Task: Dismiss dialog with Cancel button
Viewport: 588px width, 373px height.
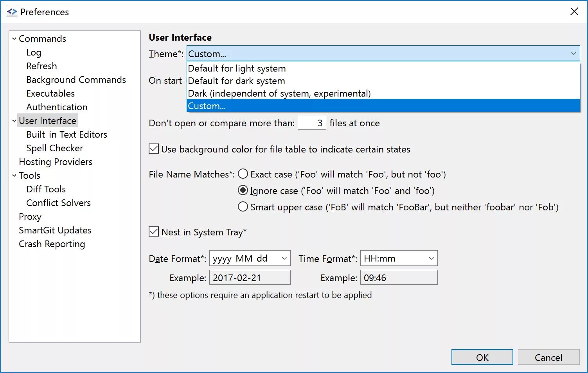Action: point(548,357)
